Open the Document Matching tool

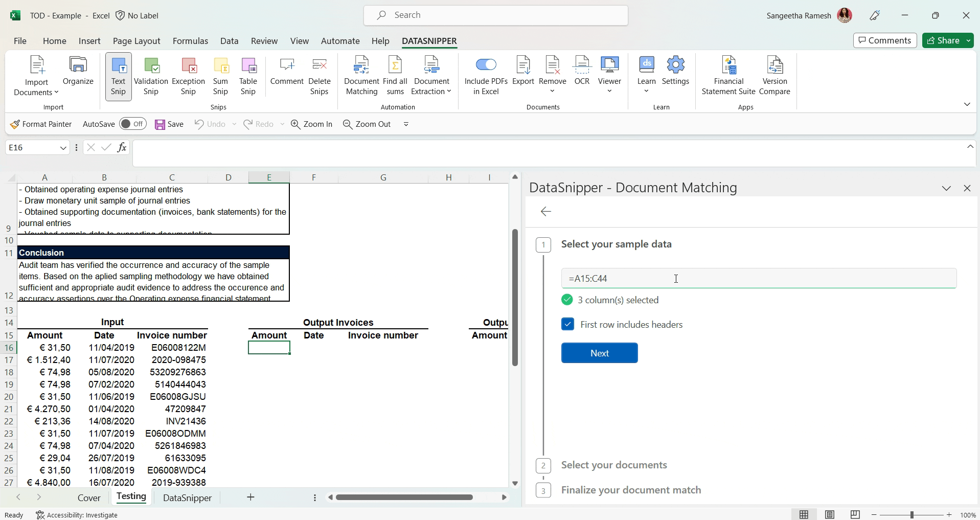pos(361,76)
